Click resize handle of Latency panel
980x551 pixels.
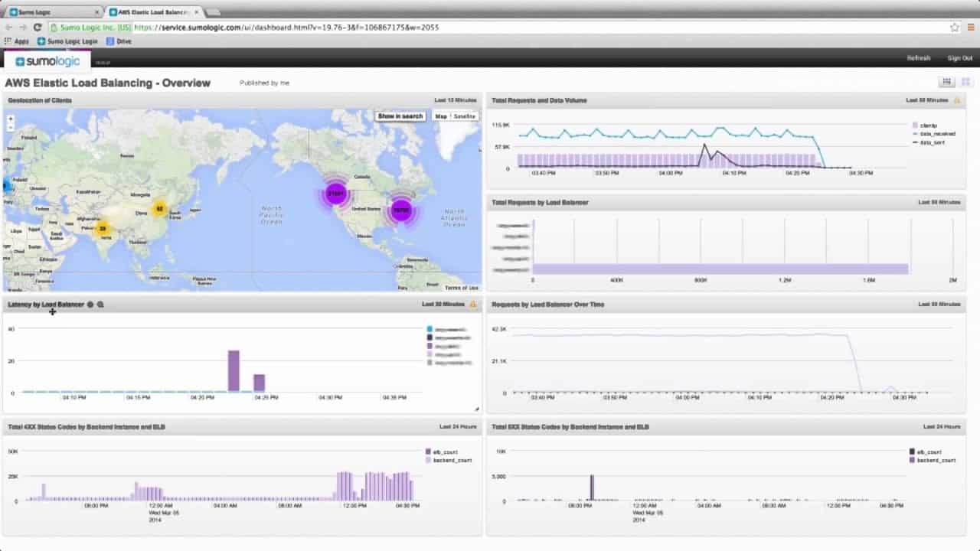click(x=476, y=409)
